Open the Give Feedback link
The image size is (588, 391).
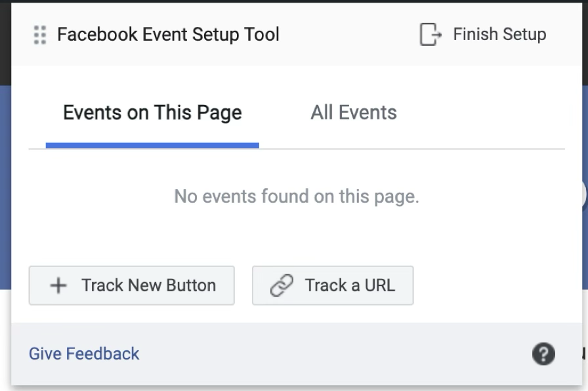[84, 354]
